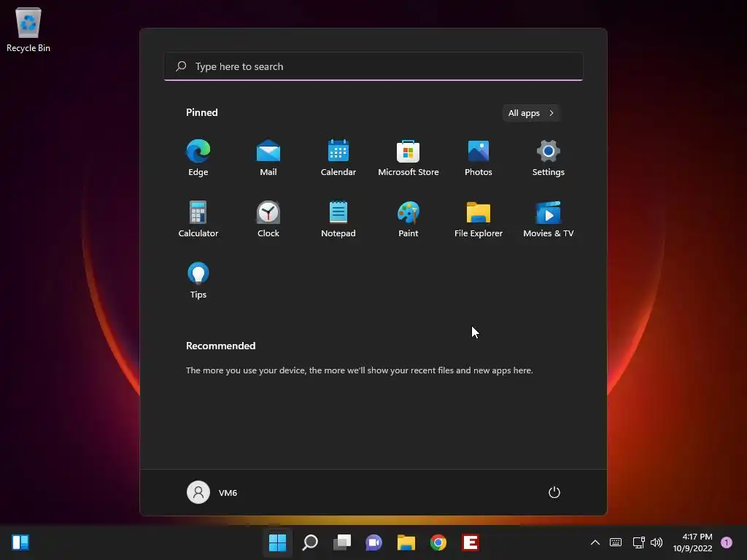Open the volume speaker tray icon

[657, 542]
